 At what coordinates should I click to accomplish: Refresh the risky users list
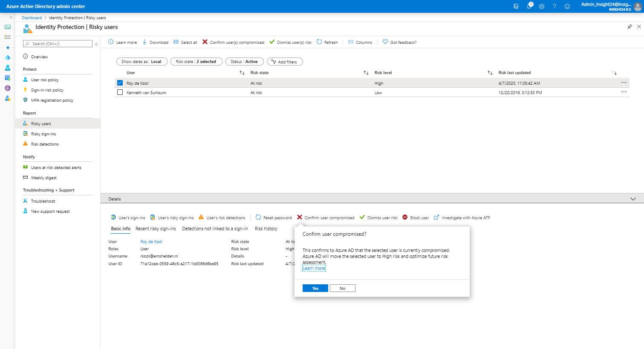327,42
